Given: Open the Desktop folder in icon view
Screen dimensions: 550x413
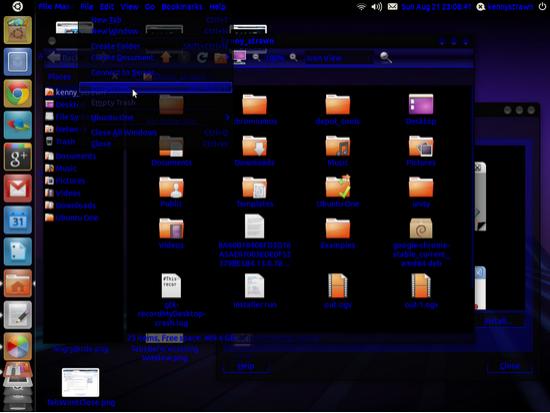Looking at the screenshot, I should pyautogui.click(x=421, y=109).
